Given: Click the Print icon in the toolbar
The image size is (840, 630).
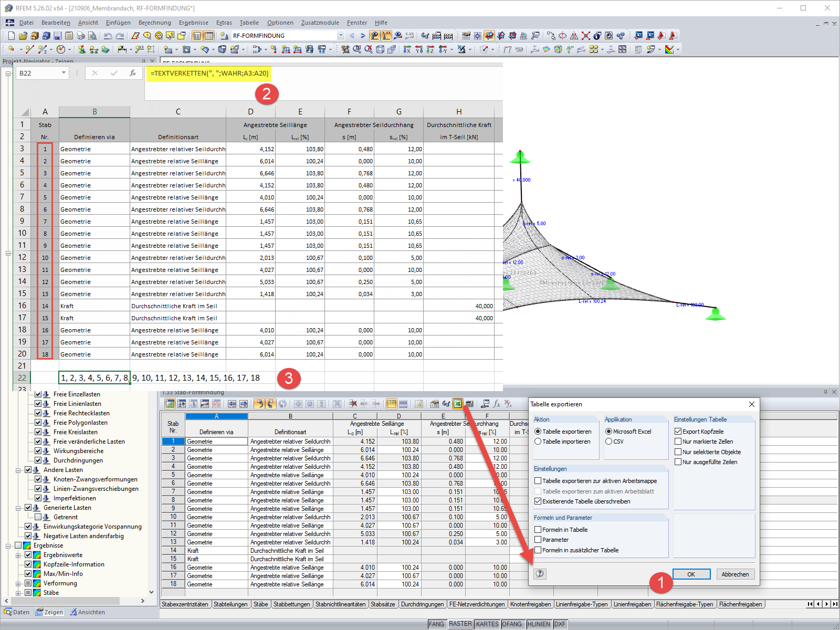Looking at the screenshot, I should coord(81,36).
